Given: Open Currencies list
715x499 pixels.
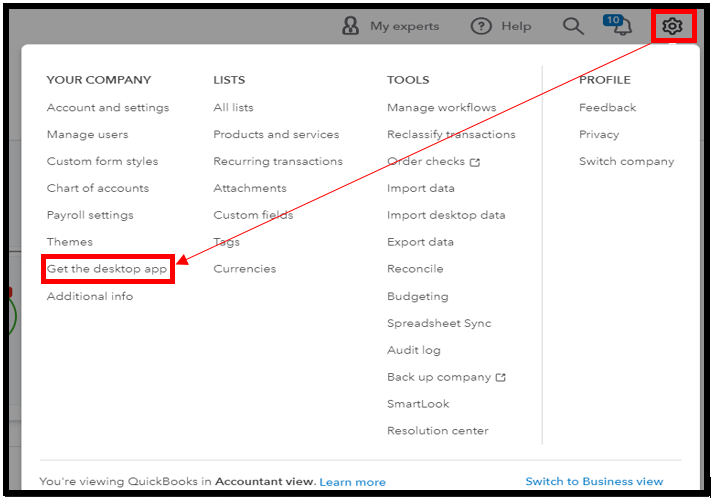Looking at the screenshot, I should (x=245, y=269).
